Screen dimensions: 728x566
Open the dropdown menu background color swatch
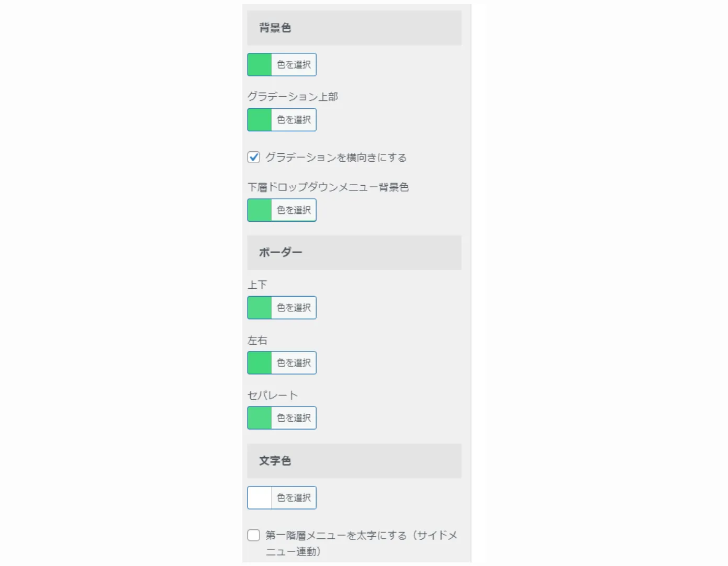tap(259, 210)
